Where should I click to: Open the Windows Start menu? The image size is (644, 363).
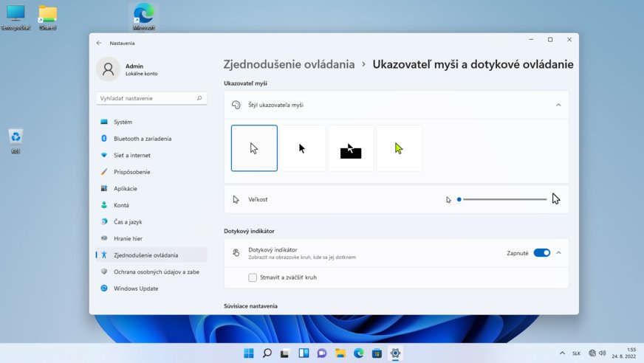click(249, 353)
